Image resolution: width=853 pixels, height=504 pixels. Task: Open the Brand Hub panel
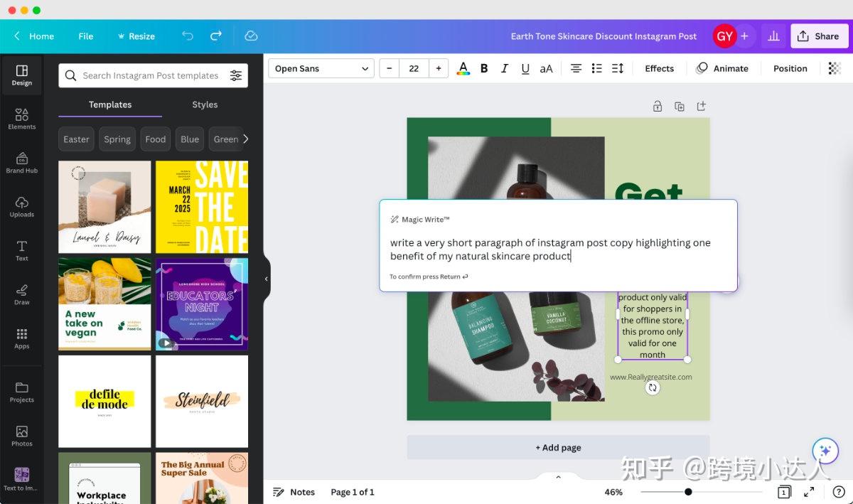[21, 162]
